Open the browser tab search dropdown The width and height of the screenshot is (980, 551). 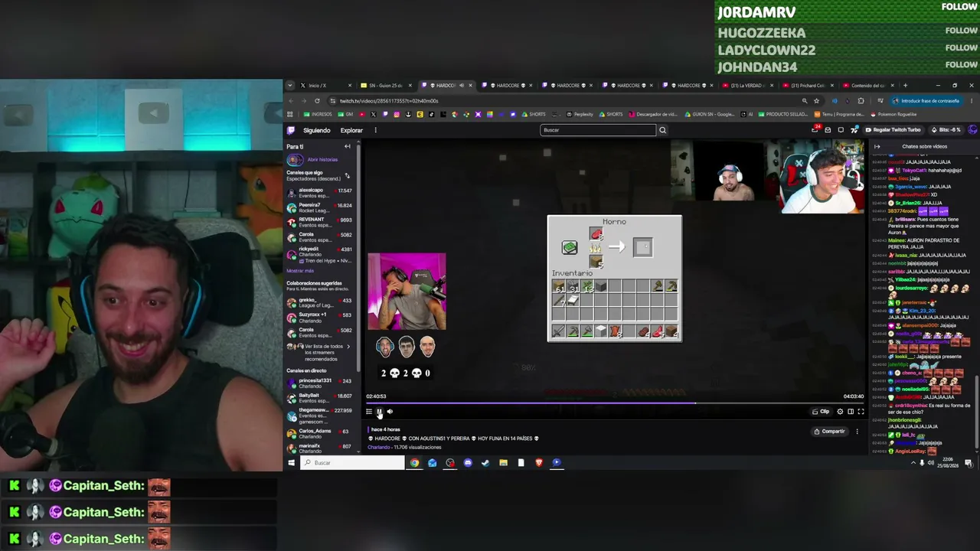pyautogui.click(x=289, y=86)
